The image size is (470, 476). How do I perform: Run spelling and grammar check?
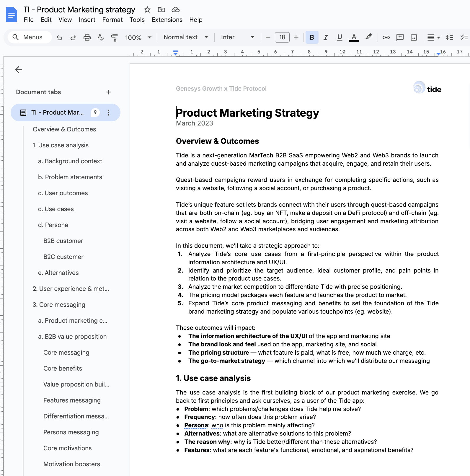click(x=101, y=38)
